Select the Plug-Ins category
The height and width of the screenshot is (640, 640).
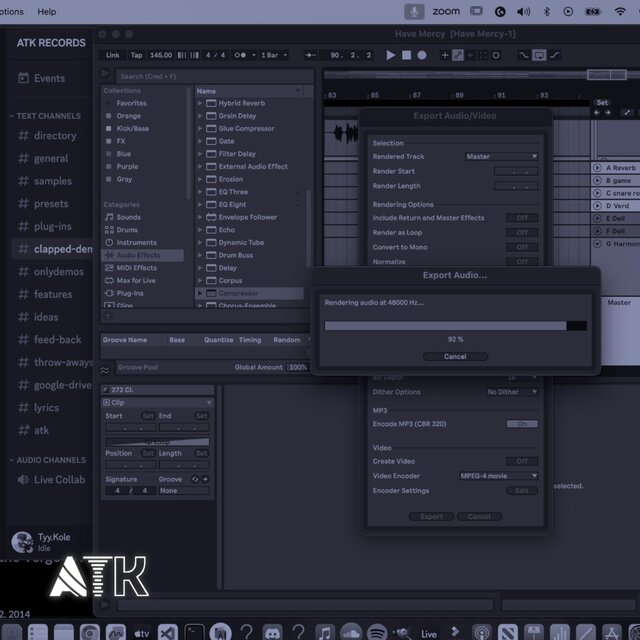pos(130,293)
